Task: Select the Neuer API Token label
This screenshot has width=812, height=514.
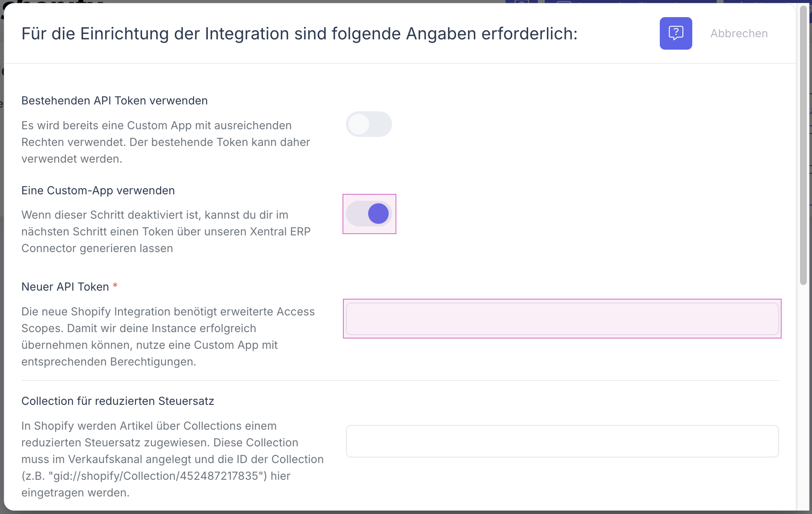Action: tap(65, 287)
